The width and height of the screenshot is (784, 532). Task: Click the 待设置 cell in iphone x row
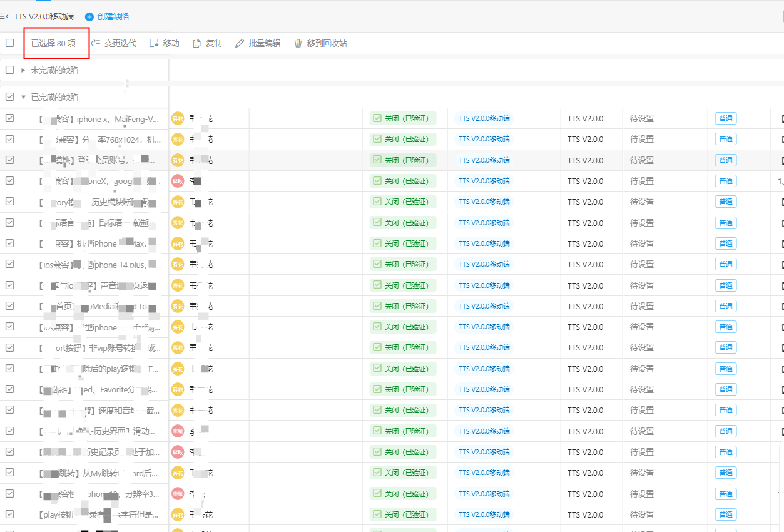pos(642,118)
